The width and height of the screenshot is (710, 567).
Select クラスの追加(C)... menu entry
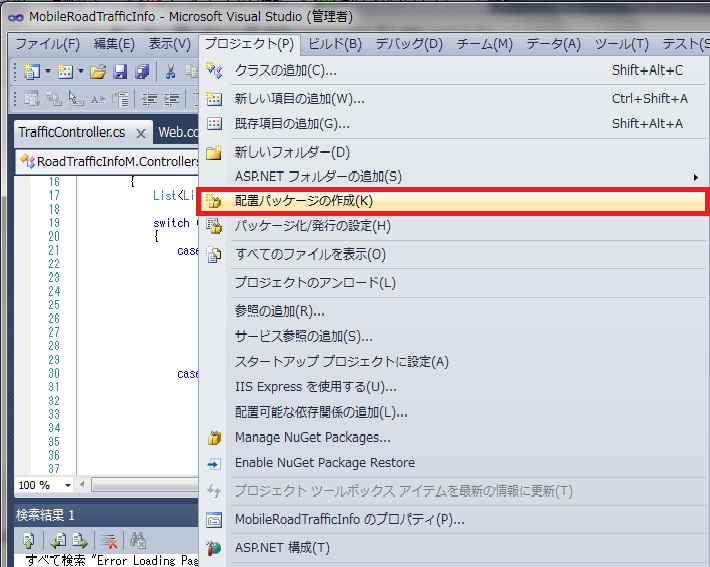453,71
